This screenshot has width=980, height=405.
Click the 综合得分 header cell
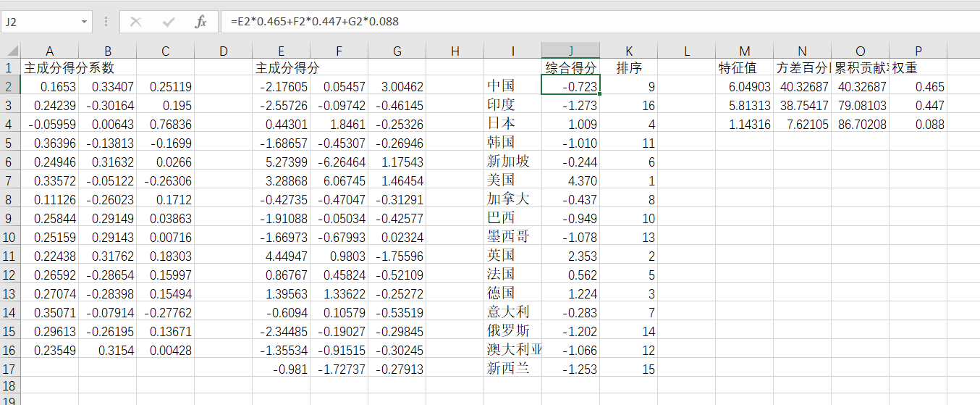coord(570,68)
